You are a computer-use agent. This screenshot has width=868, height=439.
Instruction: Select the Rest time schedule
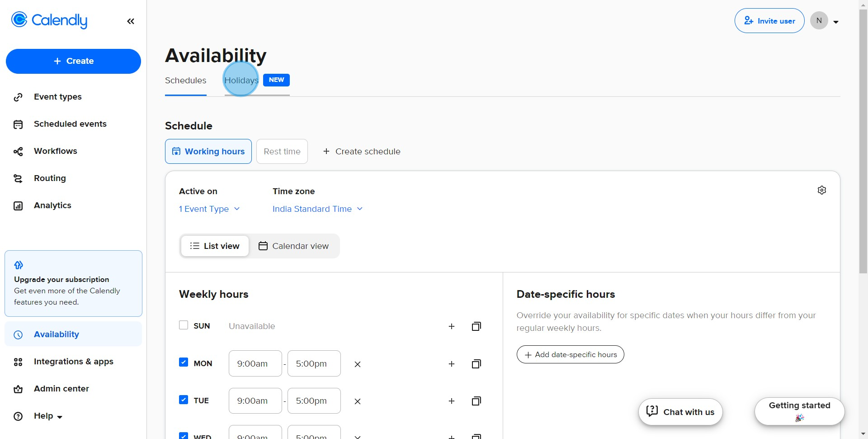coord(282,152)
